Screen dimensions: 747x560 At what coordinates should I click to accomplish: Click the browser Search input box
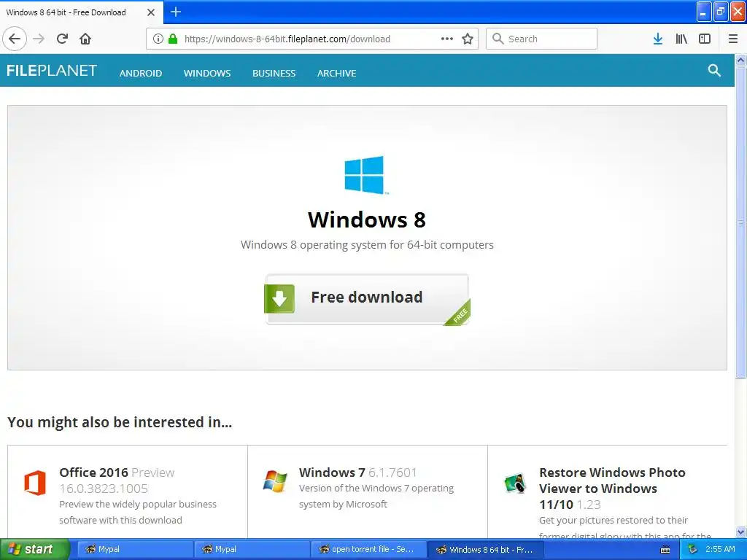coord(542,39)
